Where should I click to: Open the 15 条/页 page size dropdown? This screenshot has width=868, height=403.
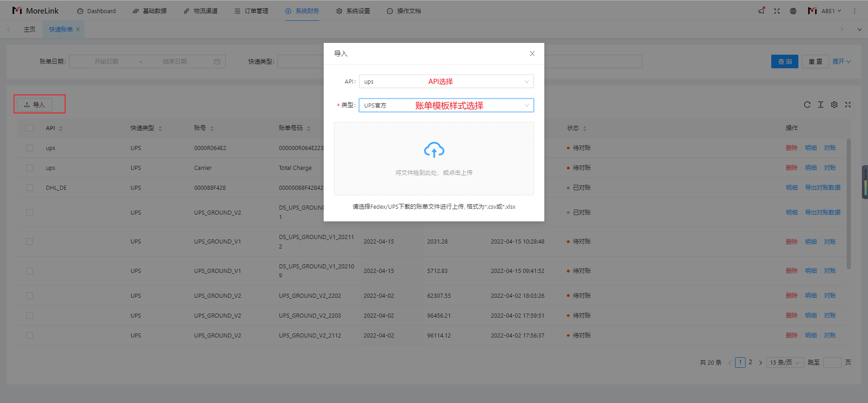(x=784, y=363)
